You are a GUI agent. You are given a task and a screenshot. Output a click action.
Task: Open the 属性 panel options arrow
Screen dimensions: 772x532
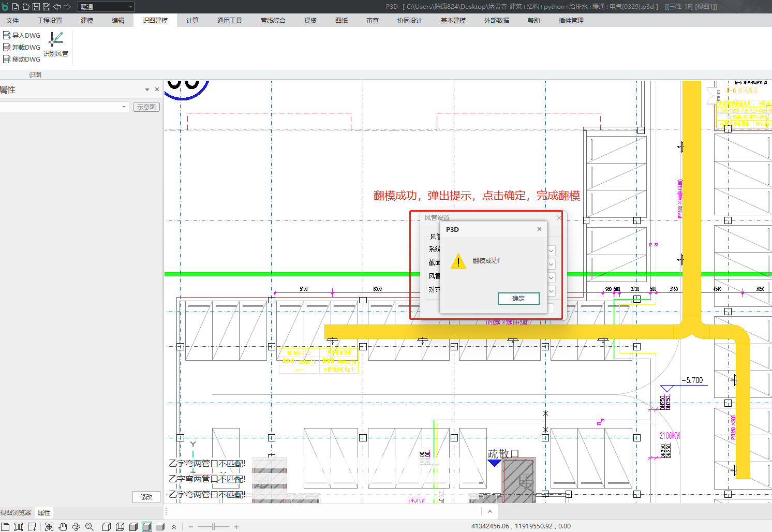147,90
